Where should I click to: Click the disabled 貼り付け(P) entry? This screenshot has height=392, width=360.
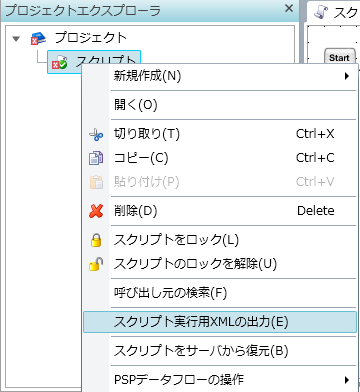pyautogui.click(x=220, y=182)
